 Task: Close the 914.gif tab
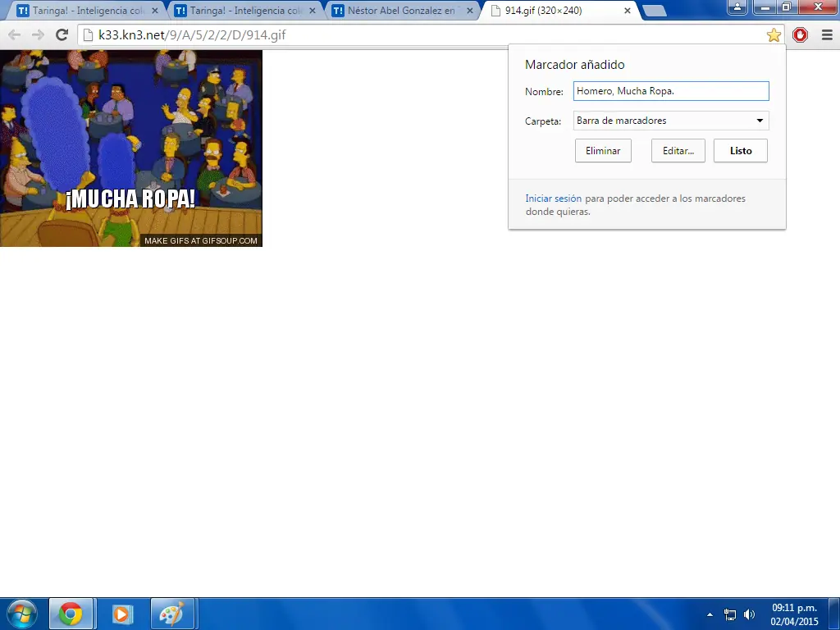pyautogui.click(x=628, y=11)
